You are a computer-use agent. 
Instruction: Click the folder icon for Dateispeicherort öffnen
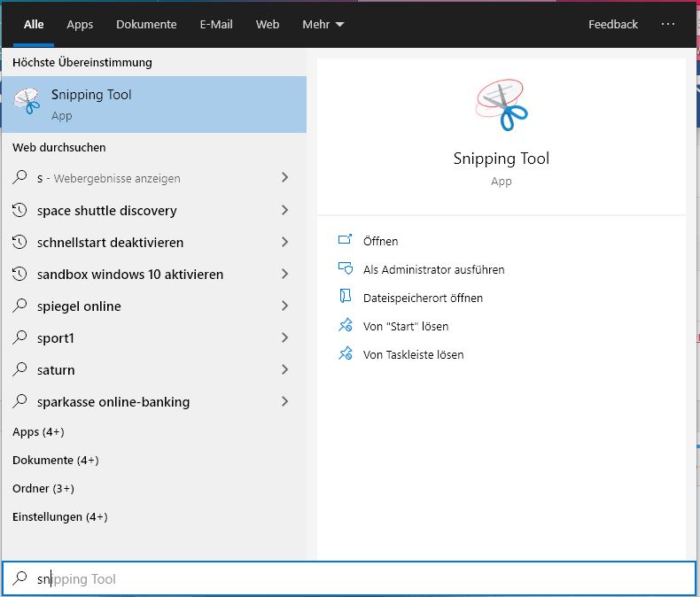click(x=345, y=296)
